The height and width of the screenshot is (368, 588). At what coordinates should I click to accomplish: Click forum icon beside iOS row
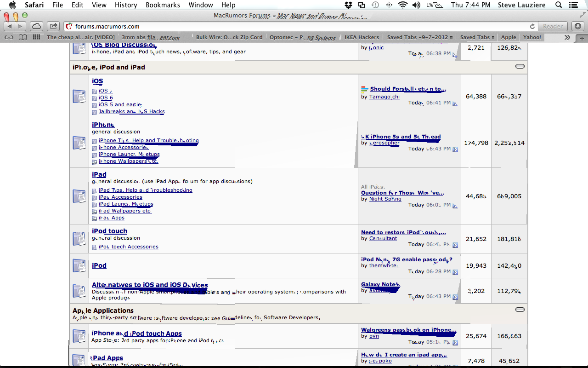79,97
